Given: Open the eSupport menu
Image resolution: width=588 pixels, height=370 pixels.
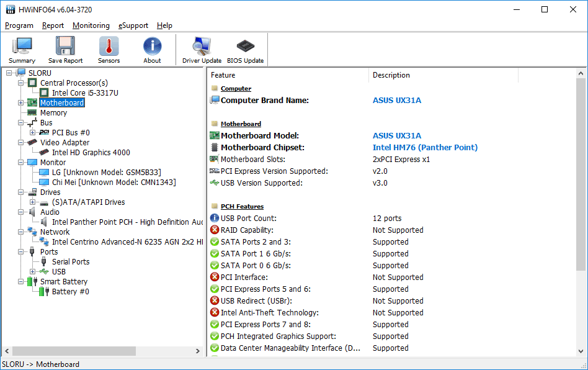Looking at the screenshot, I should [133, 25].
